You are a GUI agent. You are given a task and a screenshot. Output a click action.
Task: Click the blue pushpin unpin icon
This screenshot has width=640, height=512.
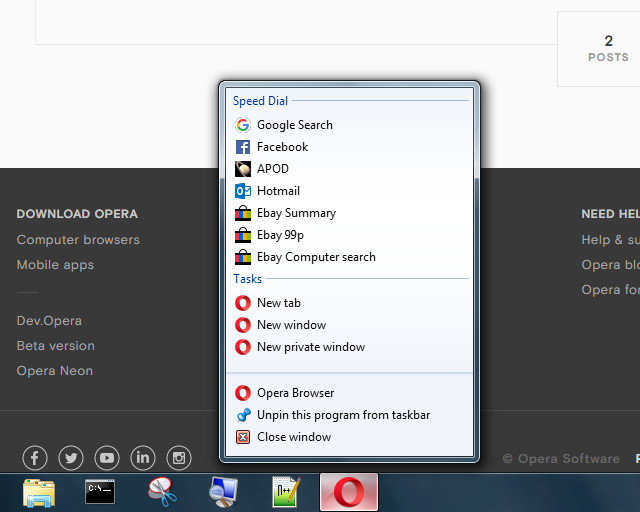(x=243, y=415)
